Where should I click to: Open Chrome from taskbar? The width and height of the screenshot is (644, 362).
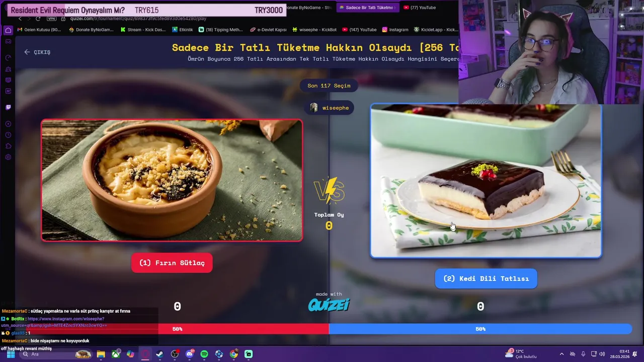pyautogui.click(x=233, y=354)
